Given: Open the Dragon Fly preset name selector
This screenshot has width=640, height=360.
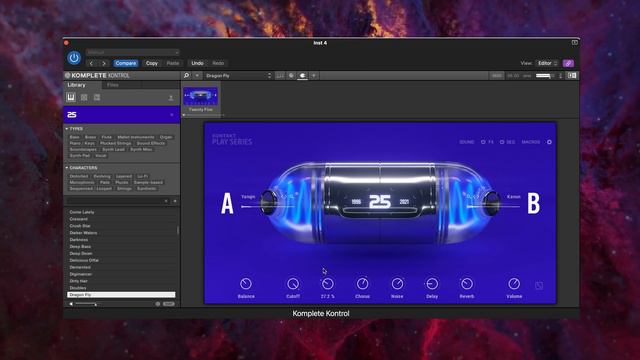Looking at the screenshot, I should click(x=238, y=76).
